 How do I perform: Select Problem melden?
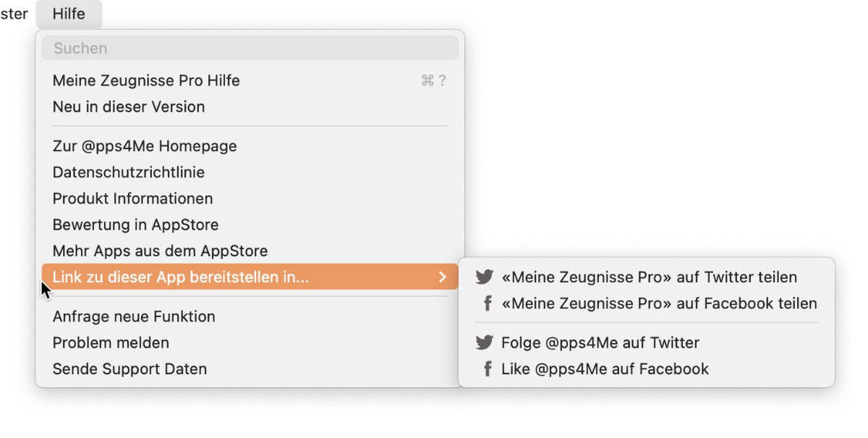tap(250, 342)
